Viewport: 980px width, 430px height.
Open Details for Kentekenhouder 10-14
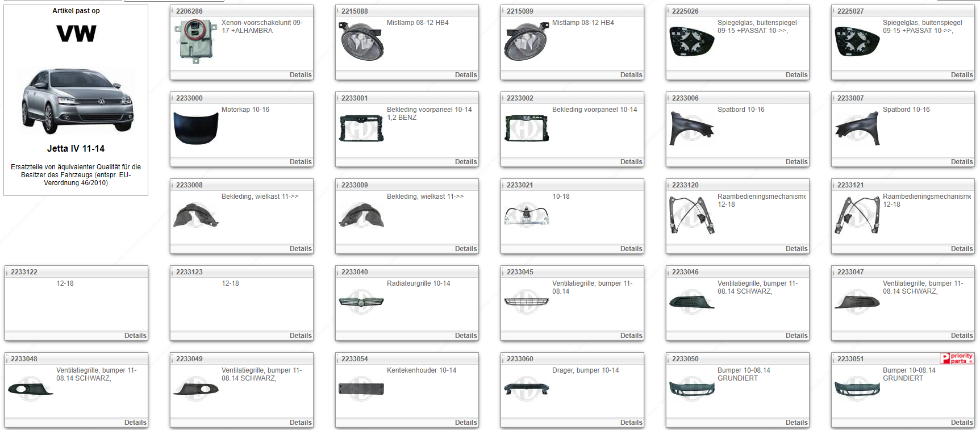point(465,423)
